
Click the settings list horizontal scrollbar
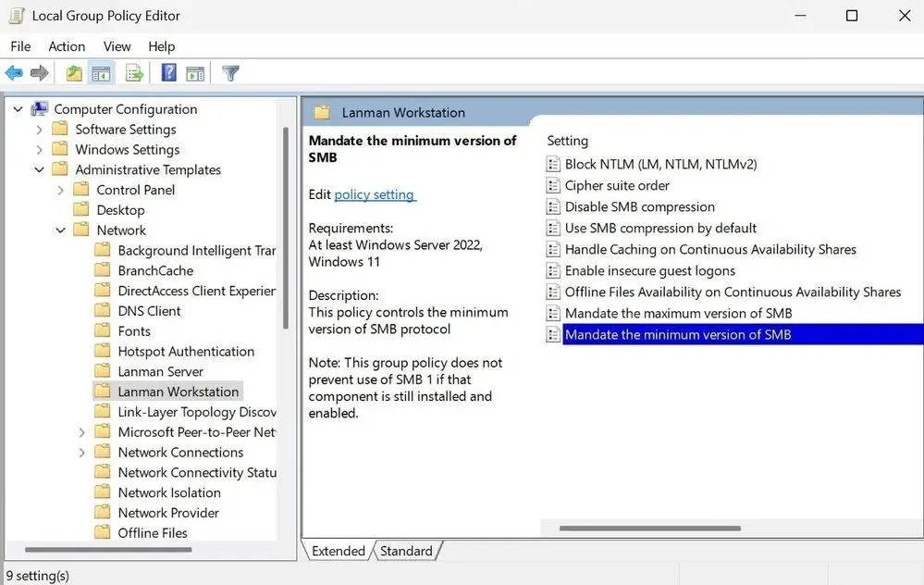pyautogui.click(x=650, y=529)
